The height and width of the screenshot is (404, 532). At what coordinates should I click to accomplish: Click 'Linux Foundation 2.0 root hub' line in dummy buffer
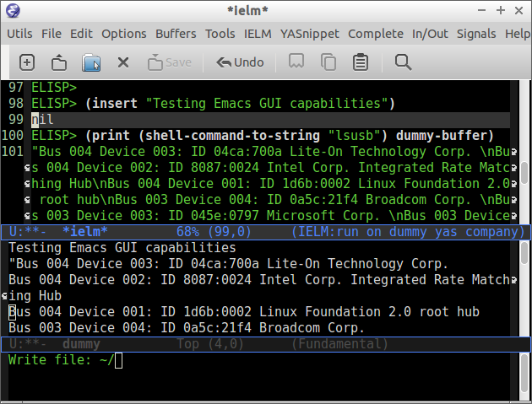(243, 312)
